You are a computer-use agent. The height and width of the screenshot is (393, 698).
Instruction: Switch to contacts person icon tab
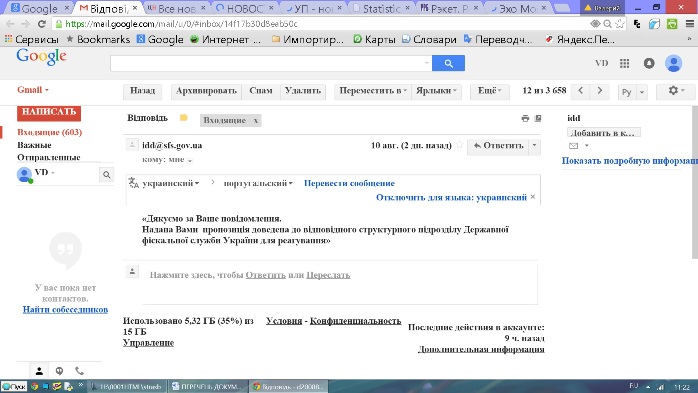click(39, 370)
